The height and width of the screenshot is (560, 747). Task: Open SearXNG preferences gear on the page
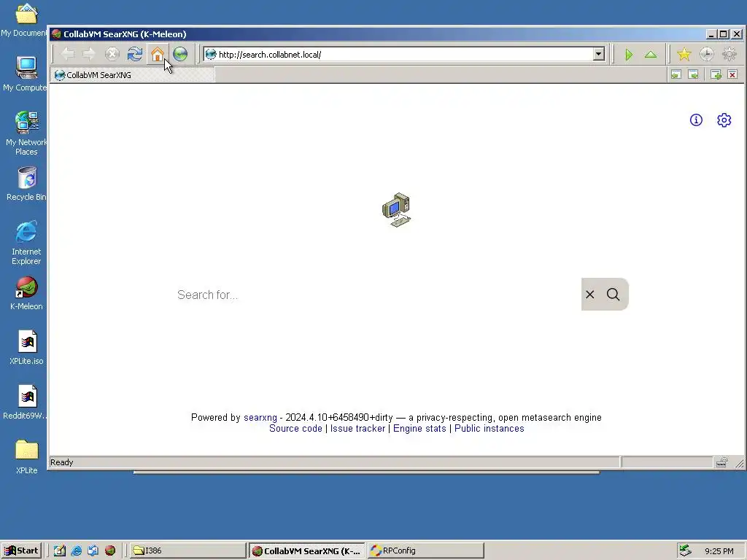(x=724, y=120)
